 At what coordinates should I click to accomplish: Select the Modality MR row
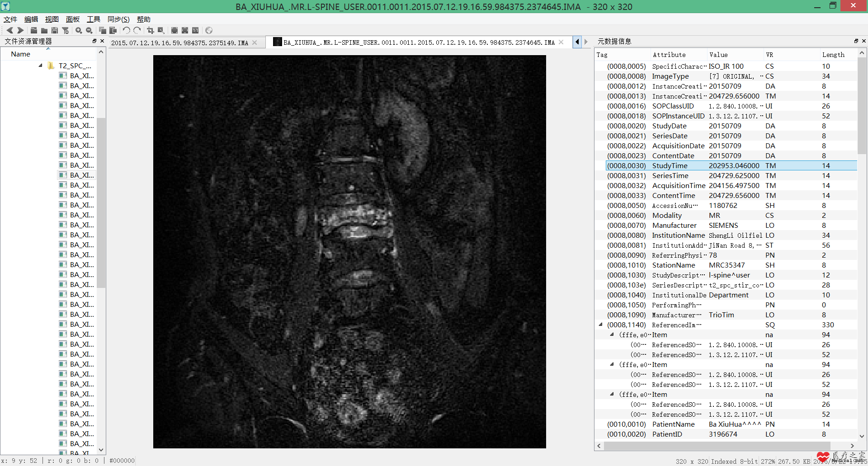click(726, 216)
